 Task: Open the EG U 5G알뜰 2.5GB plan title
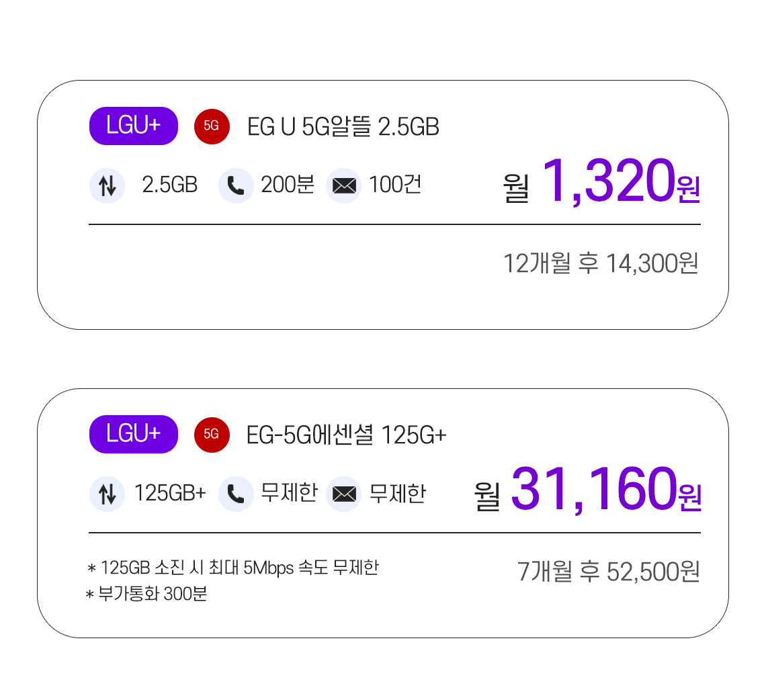[x=343, y=127]
